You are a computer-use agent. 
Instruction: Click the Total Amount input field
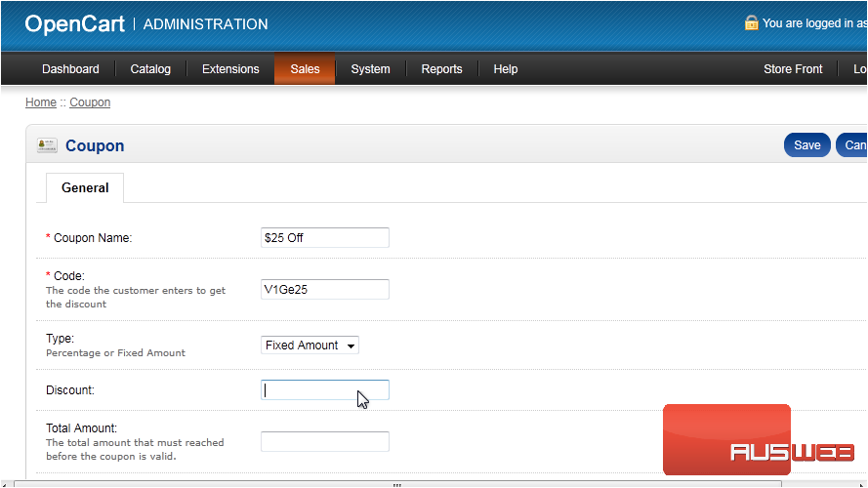pyautogui.click(x=324, y=442)
